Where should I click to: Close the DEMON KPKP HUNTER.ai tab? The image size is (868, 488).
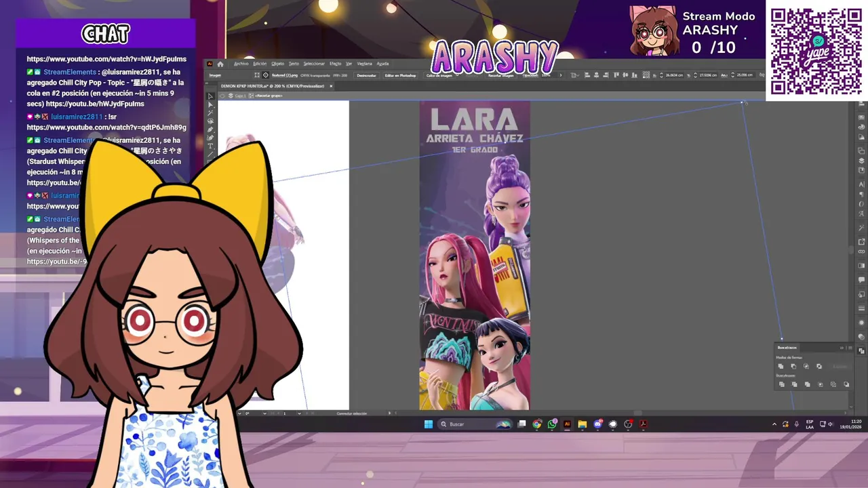pos(331,86)
